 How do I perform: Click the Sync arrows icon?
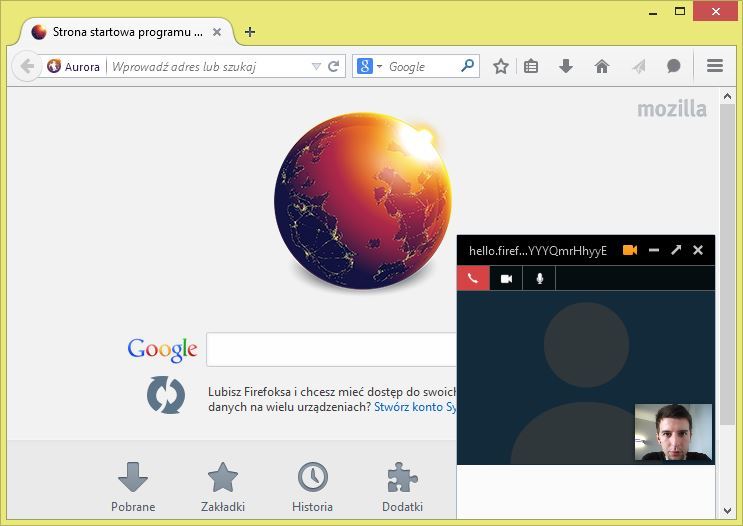click(166, 395)
